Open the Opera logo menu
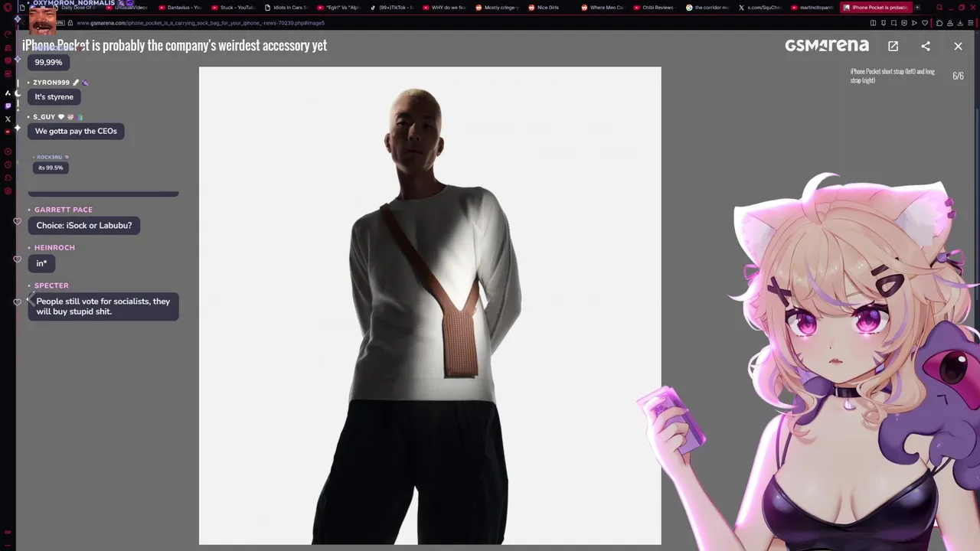This screenshot has height=551, width=980. (x=8, y=8)
